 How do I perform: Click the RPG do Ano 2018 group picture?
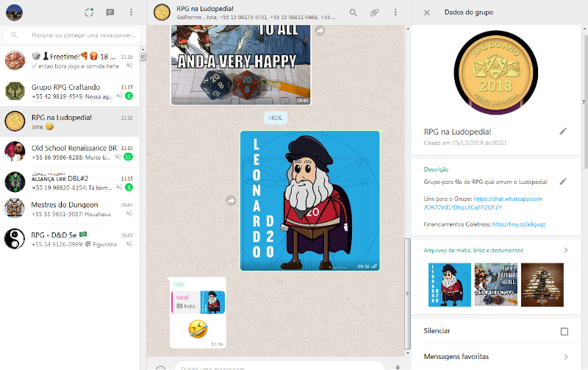pyautogui.click(x=495, y=72)
